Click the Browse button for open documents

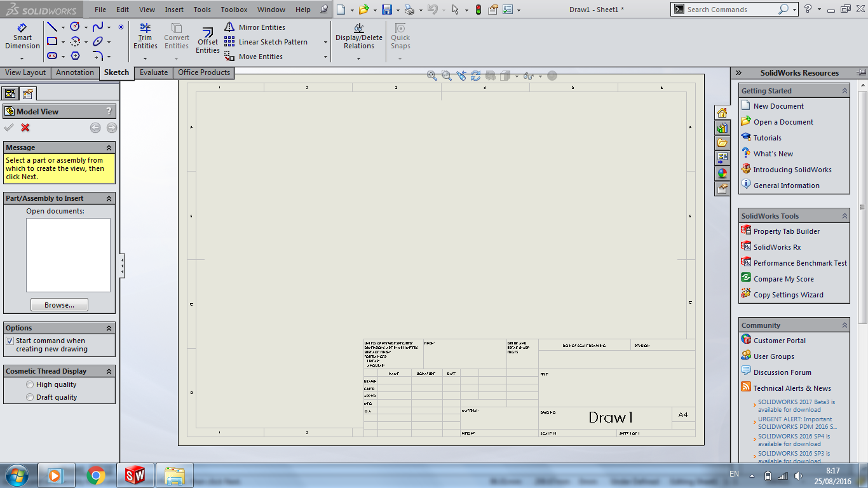coord(59,304)
